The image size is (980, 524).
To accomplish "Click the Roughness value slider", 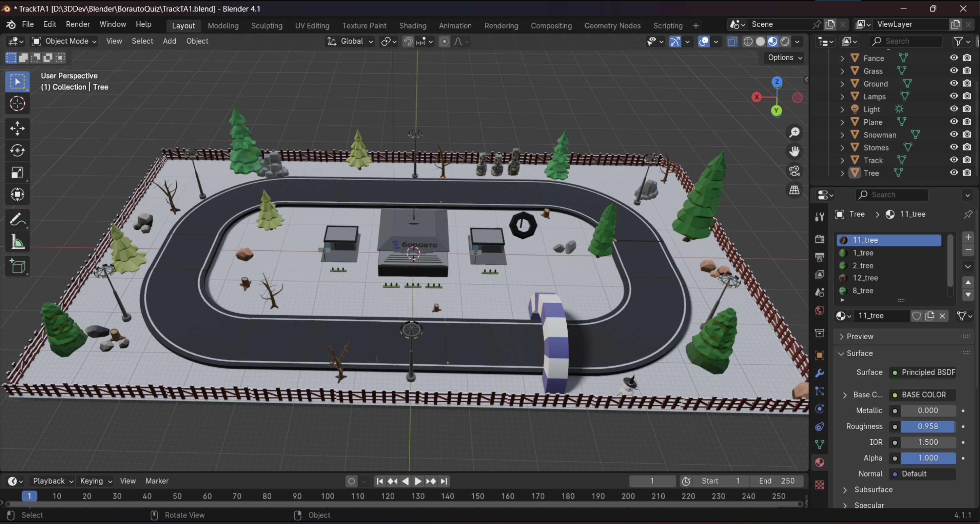I will point(927,427).
